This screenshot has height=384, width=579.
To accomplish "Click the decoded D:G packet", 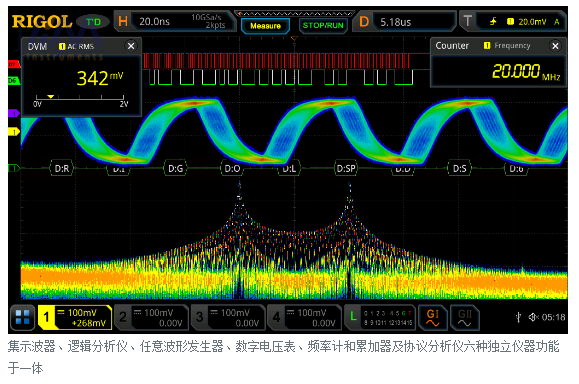I will pyautogui.click(x=175, y=169).
